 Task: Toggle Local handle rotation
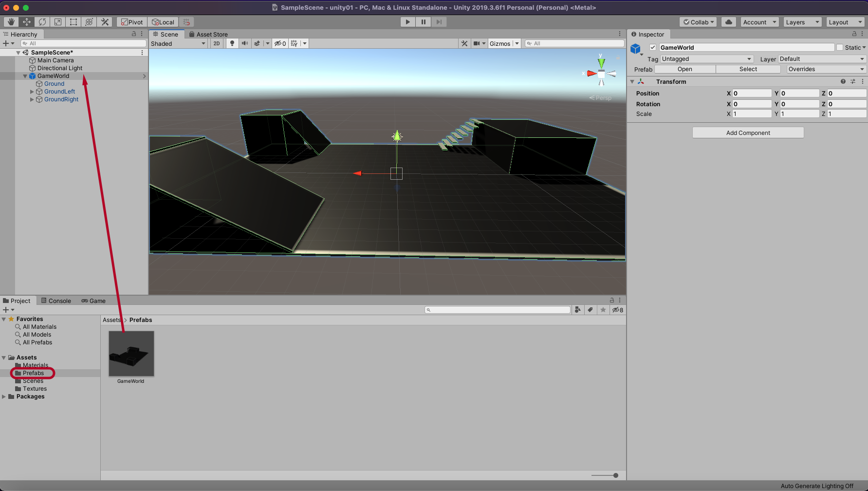coord(163,22)
